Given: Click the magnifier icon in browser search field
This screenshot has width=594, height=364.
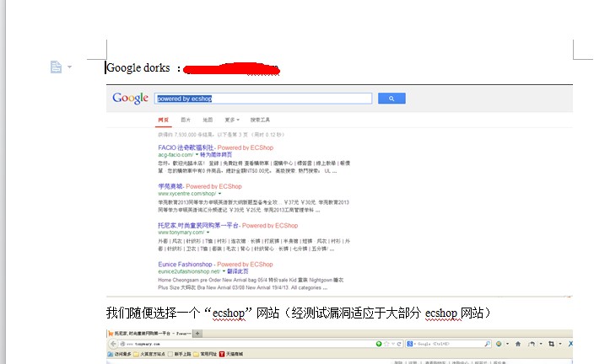Looking at the screenshot, I should point(487,344).
